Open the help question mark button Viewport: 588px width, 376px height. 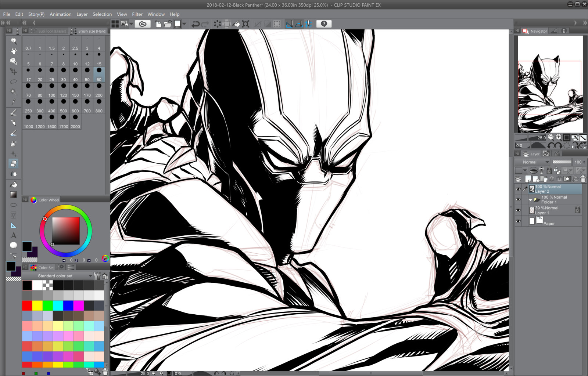tap(324, 24)
